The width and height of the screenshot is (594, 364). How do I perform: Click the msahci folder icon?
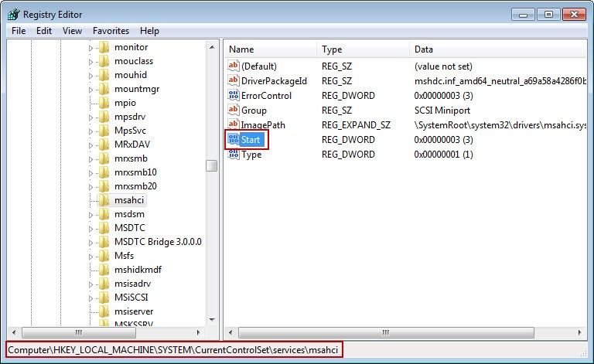click(104, 200)
